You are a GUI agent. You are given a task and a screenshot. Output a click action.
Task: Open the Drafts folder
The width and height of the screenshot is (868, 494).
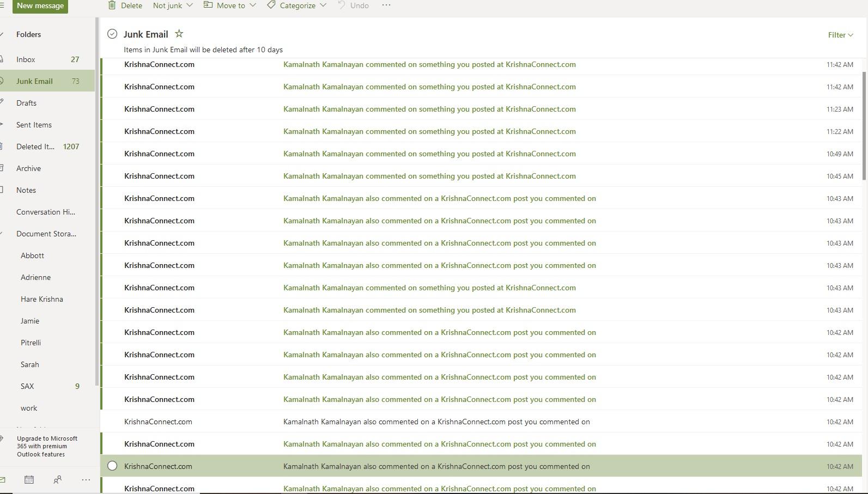pos(47,103)
